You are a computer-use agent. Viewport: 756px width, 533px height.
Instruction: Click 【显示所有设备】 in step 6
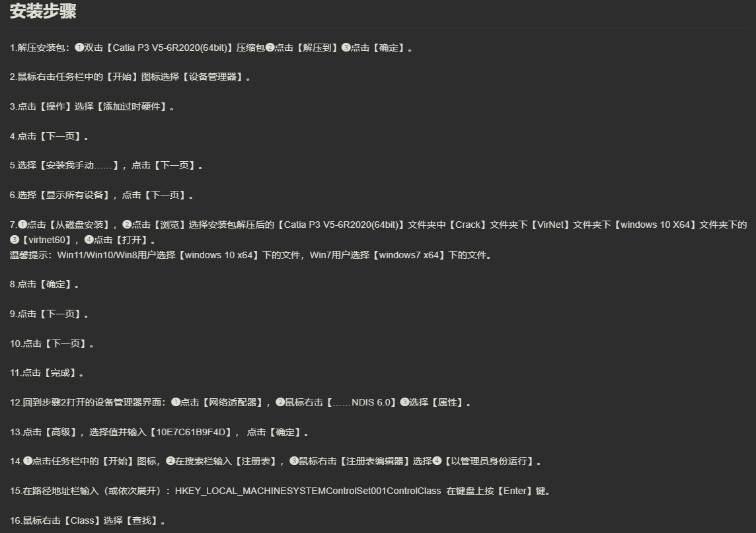(74, 195)
